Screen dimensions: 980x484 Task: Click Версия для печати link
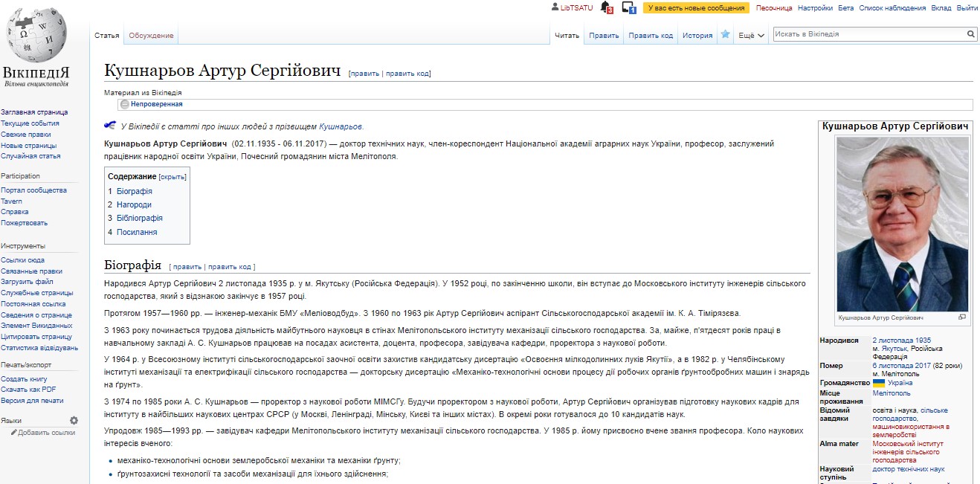(32, 401)
